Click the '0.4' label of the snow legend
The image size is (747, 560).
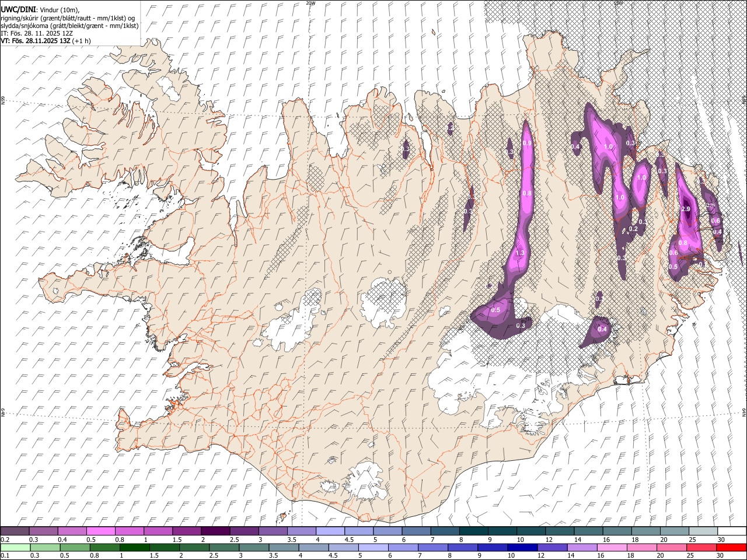coord(62,540)
